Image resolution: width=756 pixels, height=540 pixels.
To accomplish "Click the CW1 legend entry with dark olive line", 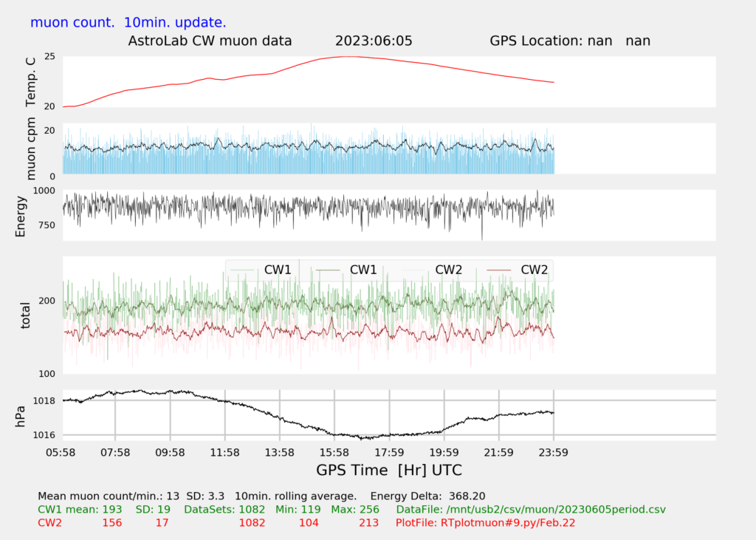I will click(346, 270).
